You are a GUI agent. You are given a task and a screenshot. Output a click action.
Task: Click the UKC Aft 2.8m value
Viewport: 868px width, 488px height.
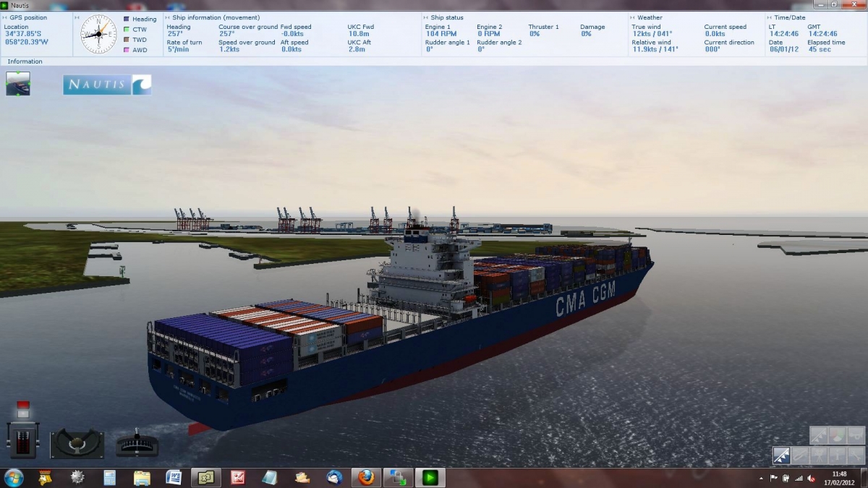pyautogui.click(x=357, y=50)
